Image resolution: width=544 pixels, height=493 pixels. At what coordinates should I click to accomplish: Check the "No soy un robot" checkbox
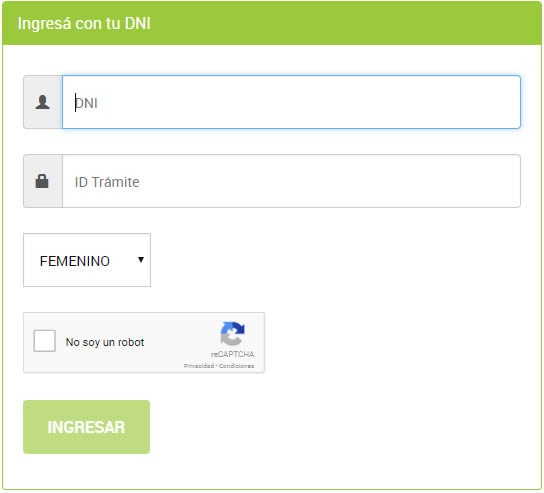point(44,341)
